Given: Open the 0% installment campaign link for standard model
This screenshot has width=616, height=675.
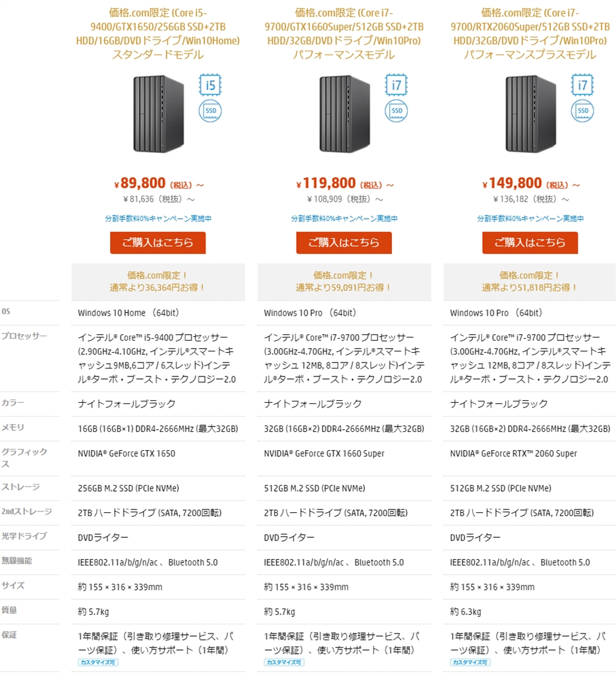Looking at the screenshot, I should pos(158,219).
